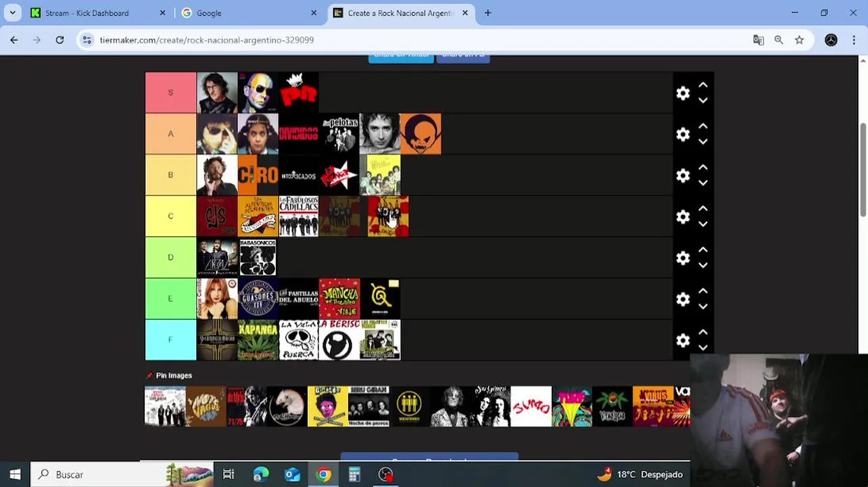Screen dimensions: 868x487
Task: Open the tab search dropdown
Action: (x=12, y=13)
